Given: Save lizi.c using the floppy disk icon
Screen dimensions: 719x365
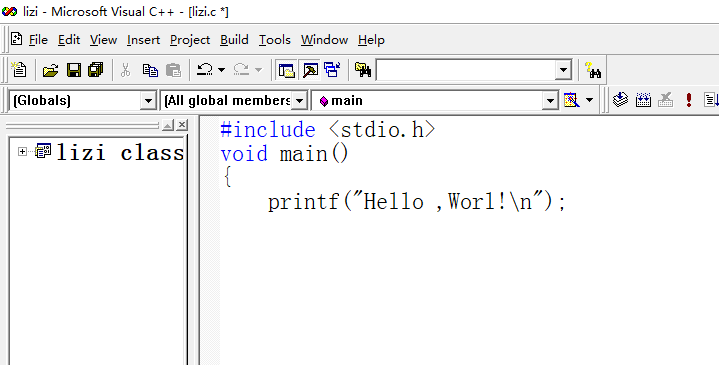Looking at the screenshot, I should pyautogui.click(x=74, y=70).
